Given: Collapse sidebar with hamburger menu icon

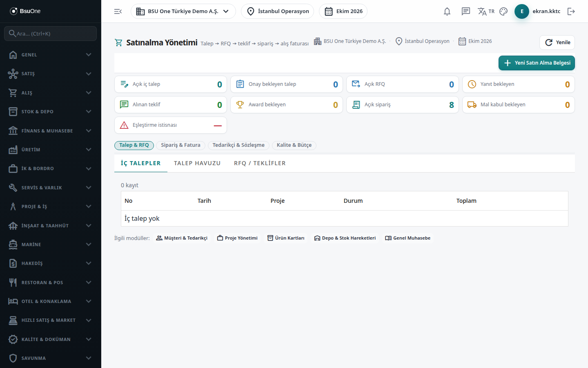Looking at the screenshot, I should [x=118, y=11].
